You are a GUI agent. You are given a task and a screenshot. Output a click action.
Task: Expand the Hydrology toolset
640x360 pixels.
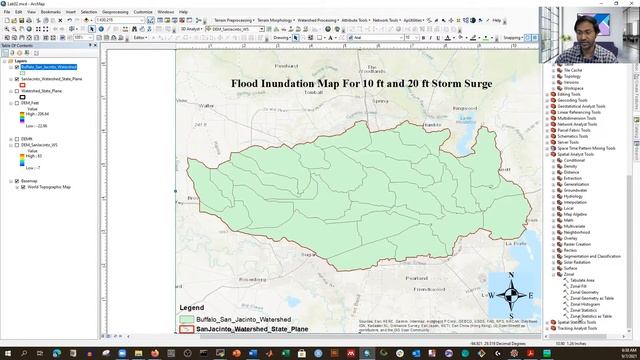pos(553,197)
